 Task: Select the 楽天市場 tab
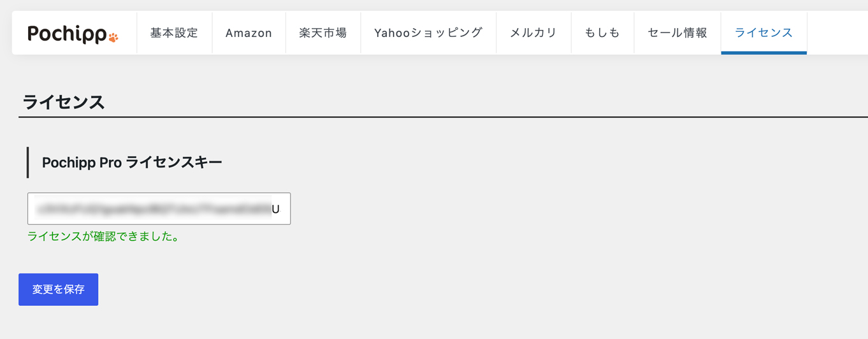[x=323, y=32]
